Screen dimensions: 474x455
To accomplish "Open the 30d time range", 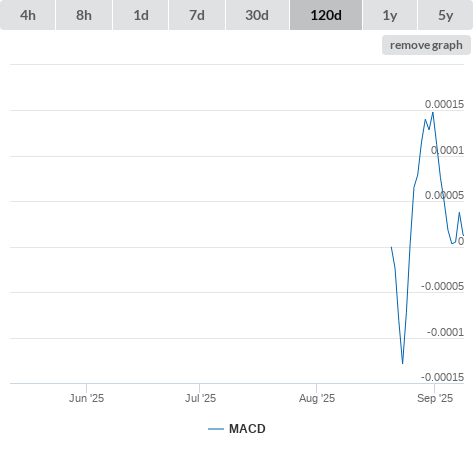I will [x=257, y=15].
